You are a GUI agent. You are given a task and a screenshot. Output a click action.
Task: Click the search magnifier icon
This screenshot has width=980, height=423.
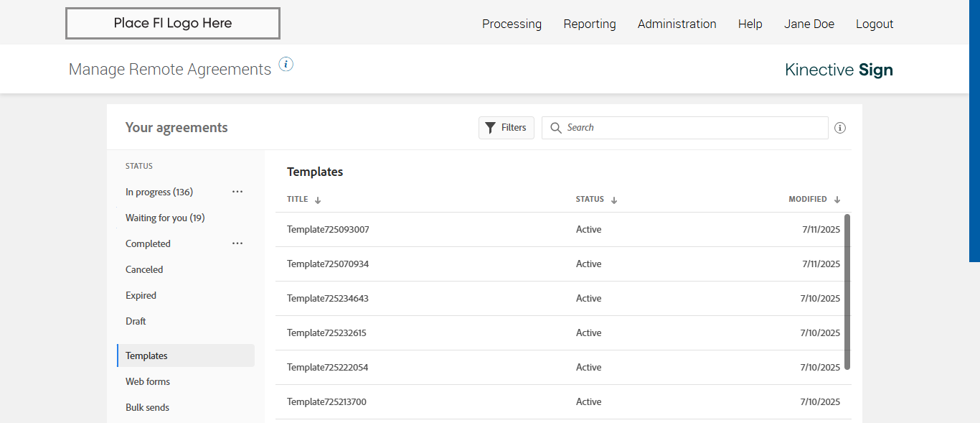tap(555, 128)
